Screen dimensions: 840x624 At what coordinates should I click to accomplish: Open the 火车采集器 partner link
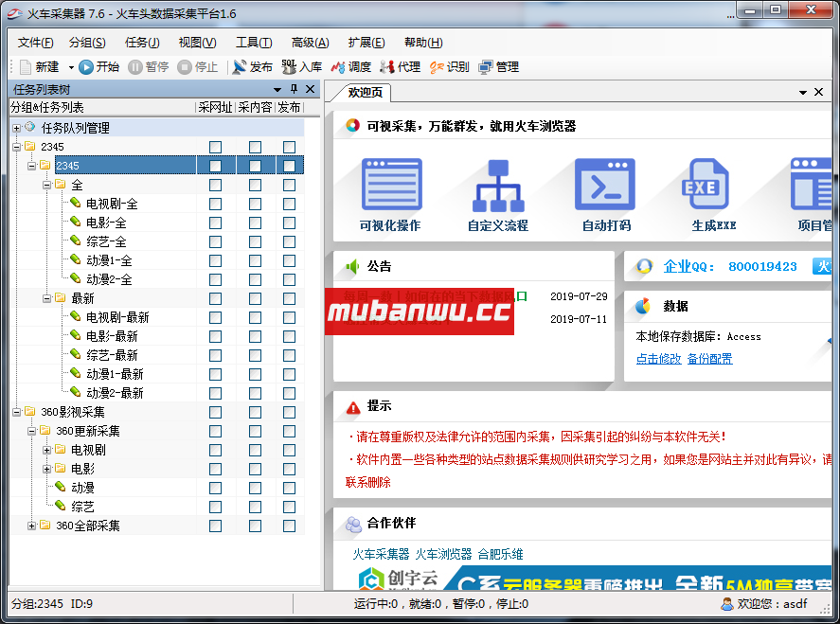(x=381, y=554)
